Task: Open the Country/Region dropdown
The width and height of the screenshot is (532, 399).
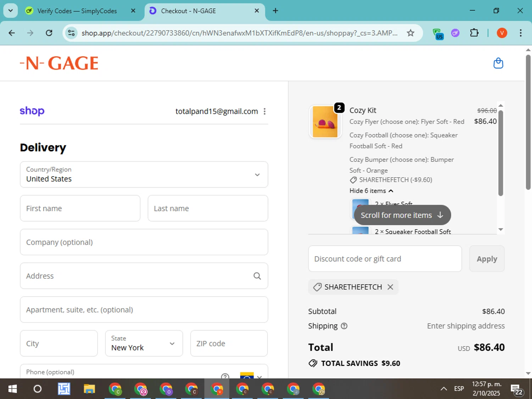Action: pos(144,174)
